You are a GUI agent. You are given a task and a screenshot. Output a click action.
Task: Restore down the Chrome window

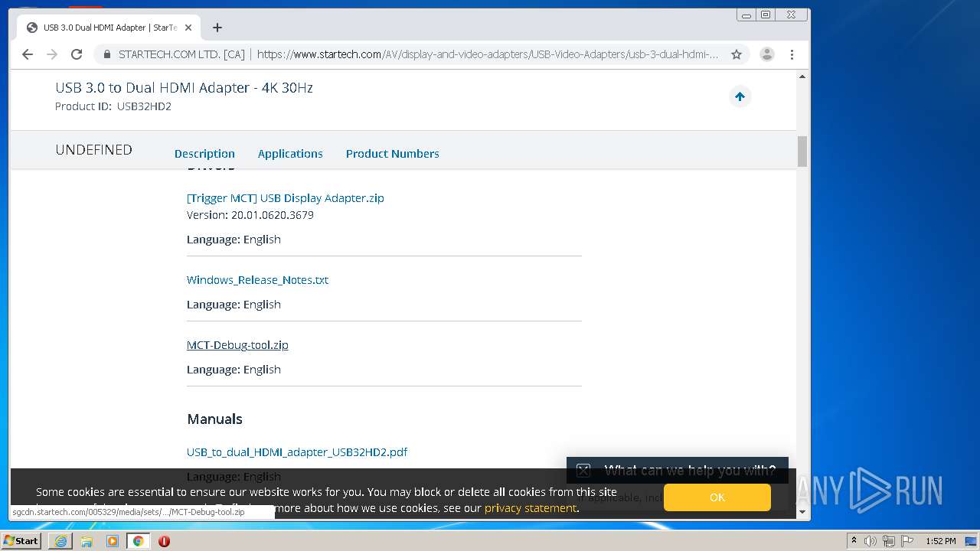765,15
